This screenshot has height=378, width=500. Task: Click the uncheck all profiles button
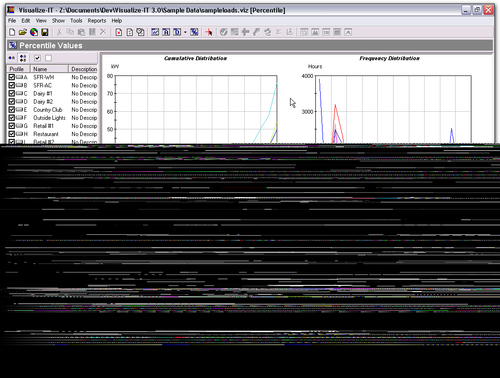(48, 58)
